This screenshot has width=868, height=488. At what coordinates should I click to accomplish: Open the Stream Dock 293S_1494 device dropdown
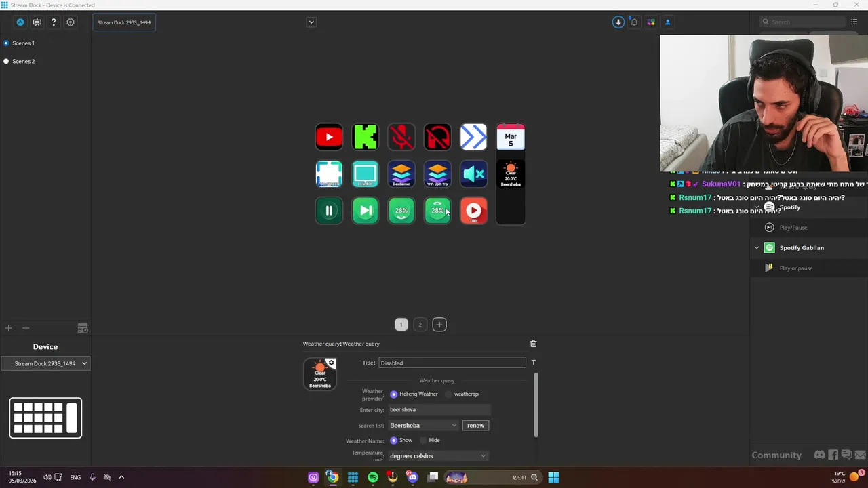(45, 363)
